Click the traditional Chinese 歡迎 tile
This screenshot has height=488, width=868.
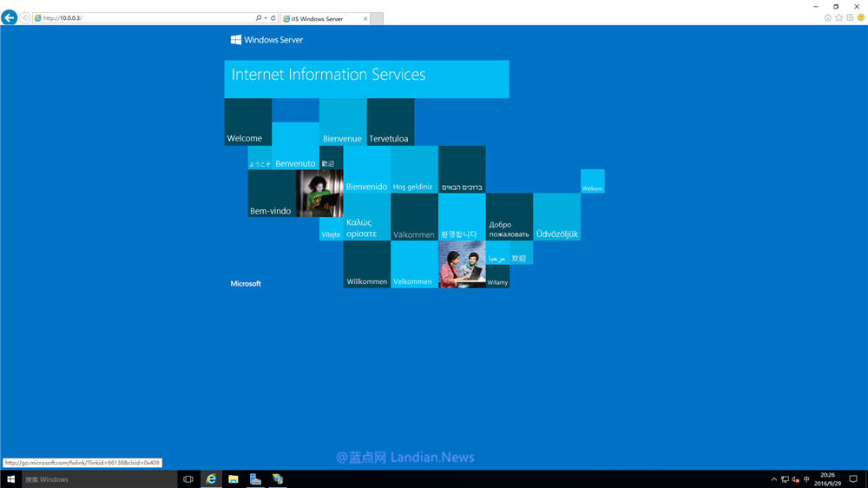point(331,158)
